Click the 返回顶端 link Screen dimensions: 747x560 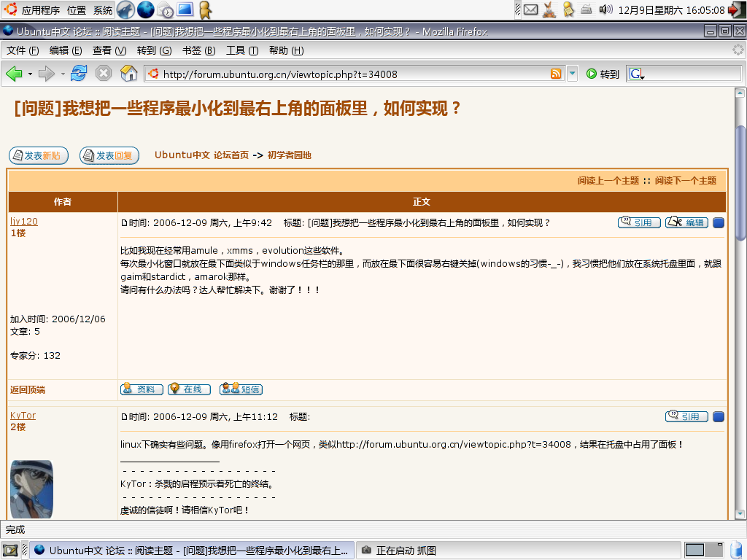[x=28, y=390]
